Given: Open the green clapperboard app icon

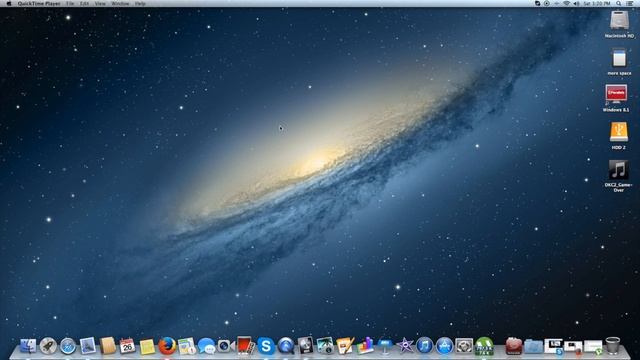Looking at the screenshot, I should 484,346.
